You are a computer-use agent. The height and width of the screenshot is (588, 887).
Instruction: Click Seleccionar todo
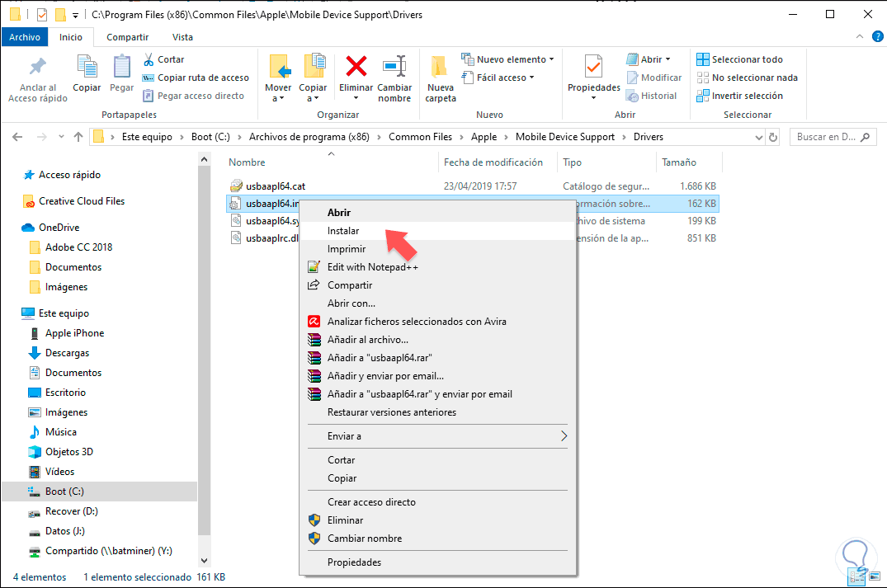[x=739, y=59]
